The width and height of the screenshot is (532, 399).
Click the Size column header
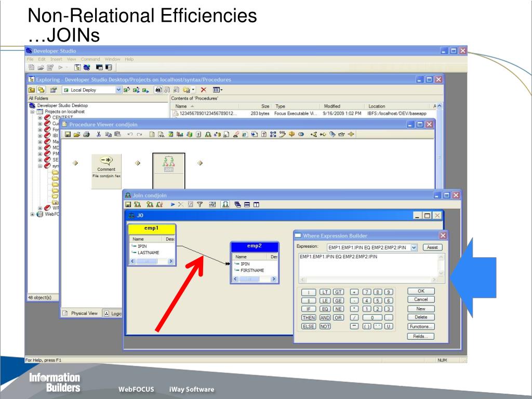[256, 106]
